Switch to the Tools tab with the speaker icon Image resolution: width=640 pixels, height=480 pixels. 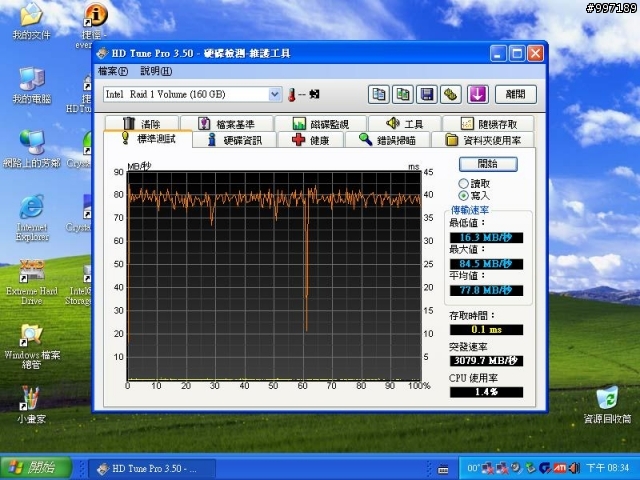(x=404, y=124)
